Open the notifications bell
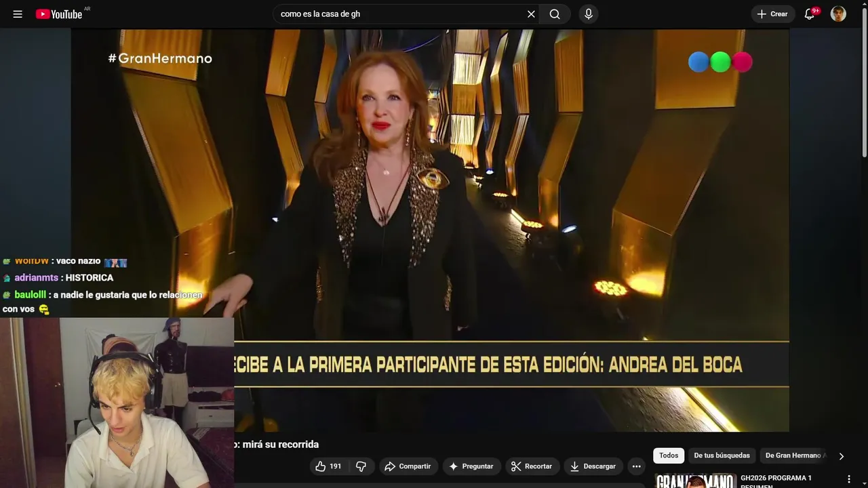The image size is (868, 488). 809,14
